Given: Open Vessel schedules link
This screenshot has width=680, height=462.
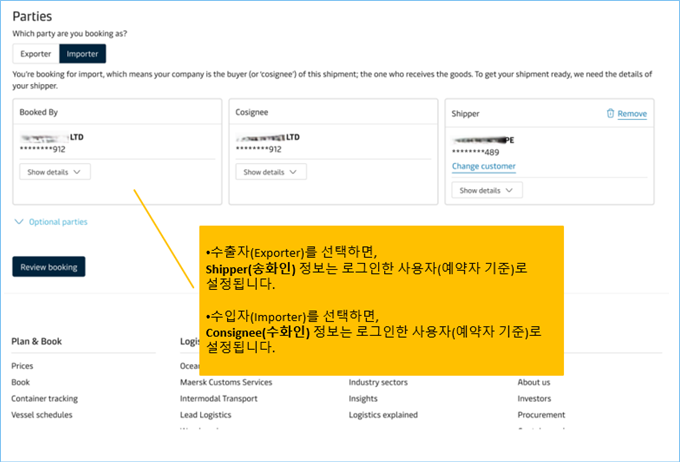Looking at the screenshot, I should [40, 414].
